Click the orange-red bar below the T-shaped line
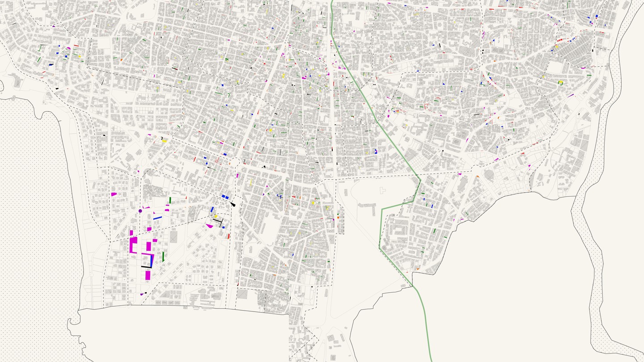644x362 pixels. [229, 236]
